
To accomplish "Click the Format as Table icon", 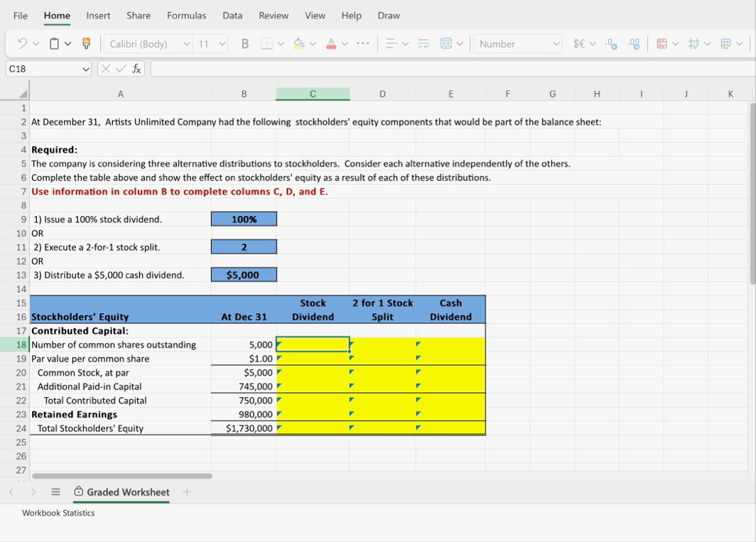I will [725, 44].
